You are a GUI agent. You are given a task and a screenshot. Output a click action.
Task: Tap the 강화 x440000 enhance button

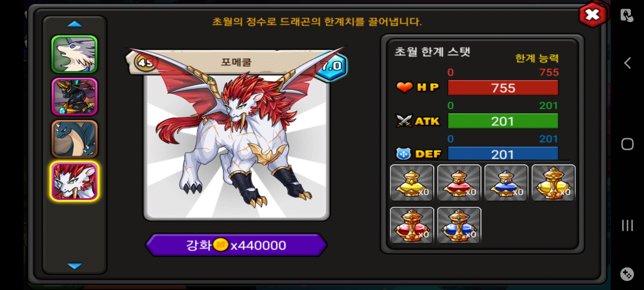coord(236,245)
